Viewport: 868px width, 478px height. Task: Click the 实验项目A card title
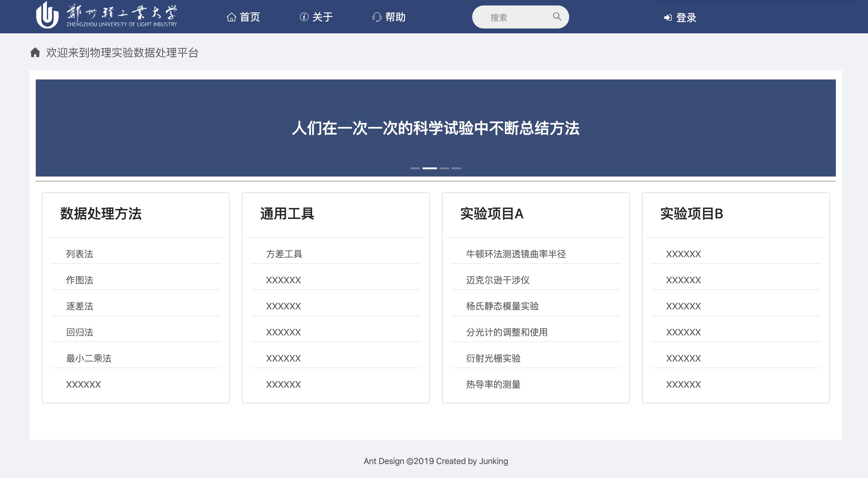pyautogui.click(x=492, y=214)
